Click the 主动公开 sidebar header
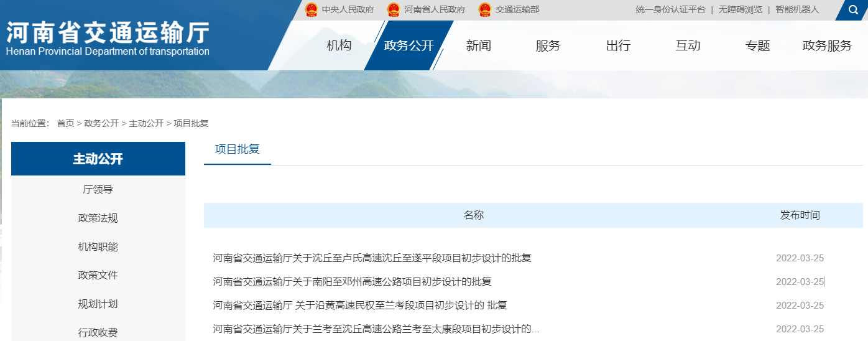 (98, 159)
